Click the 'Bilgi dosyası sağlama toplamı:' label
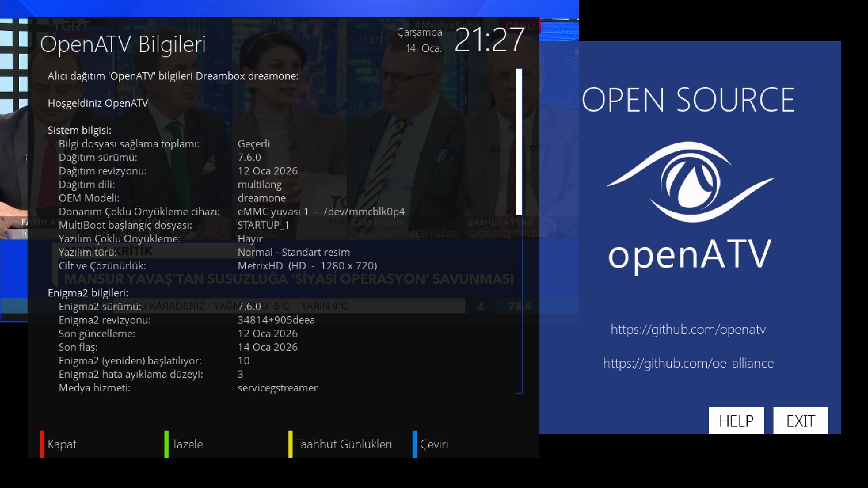The width and height of the screenshot is (868, 488). [129, 144]
